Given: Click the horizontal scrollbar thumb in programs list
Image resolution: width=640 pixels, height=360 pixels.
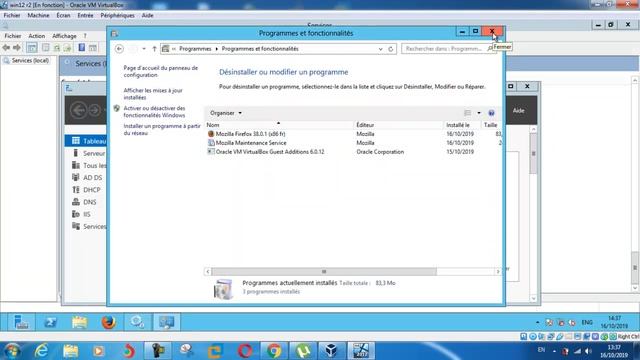Looking at the screenshot, I should [324, 272].
